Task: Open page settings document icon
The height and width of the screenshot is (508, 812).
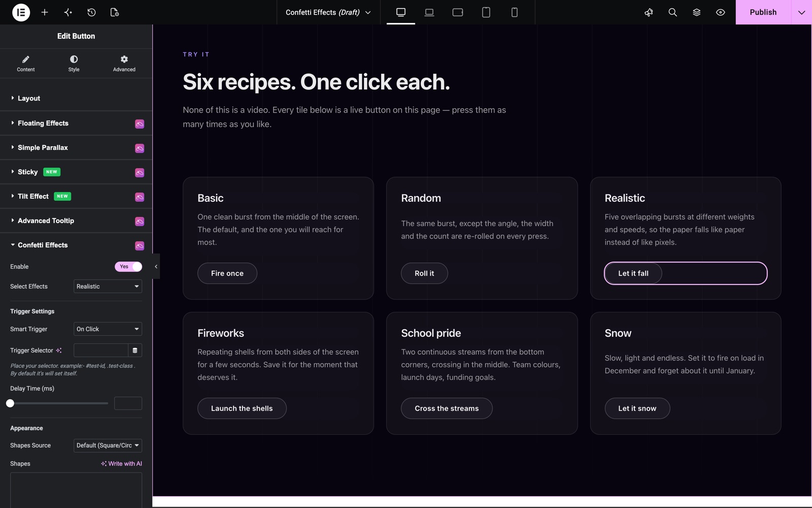Action: [x=115, y=12]
